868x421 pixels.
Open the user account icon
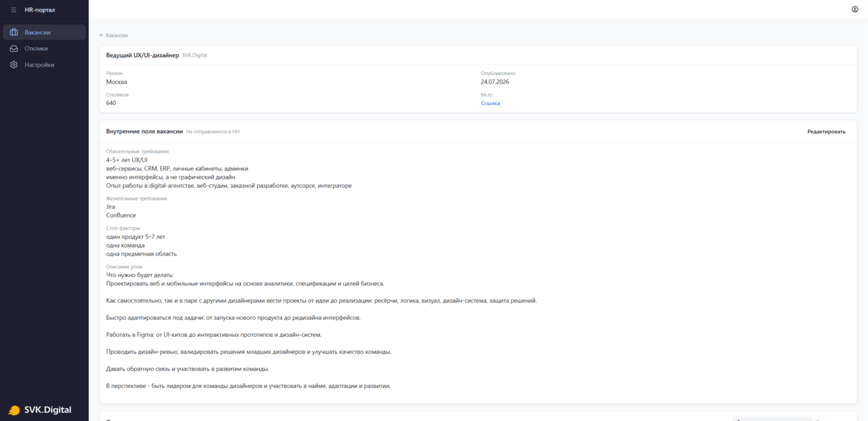pyautogui.click(x=854, y=9)
